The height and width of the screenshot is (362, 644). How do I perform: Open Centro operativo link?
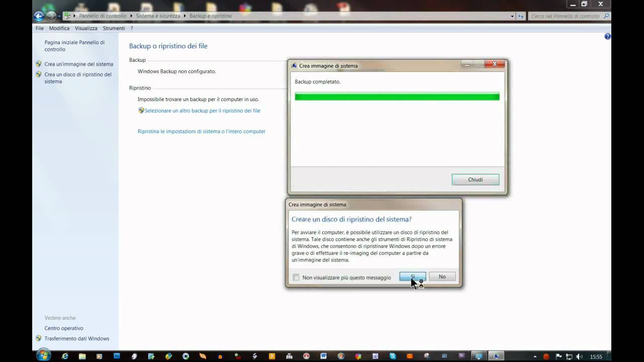pyautogui.click(x=64, y=328)
